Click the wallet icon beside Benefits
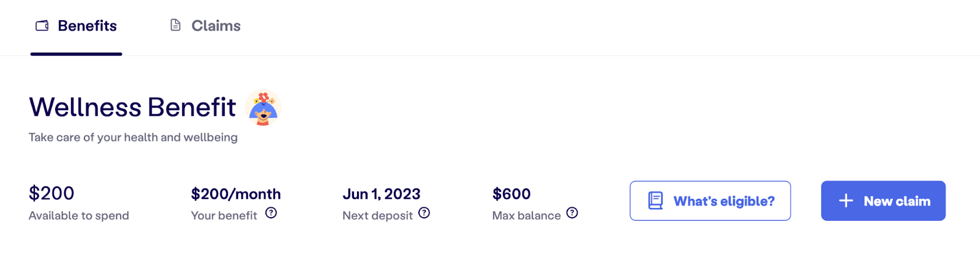The width and height of the screenshot is (980, 260). 42,26
